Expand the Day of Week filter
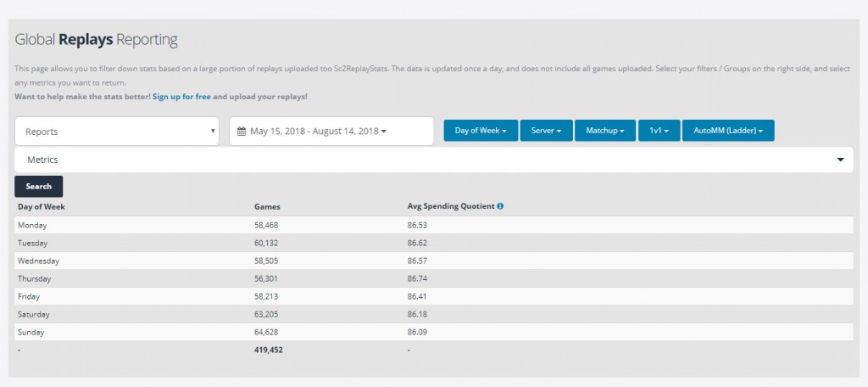 (481, 131)
